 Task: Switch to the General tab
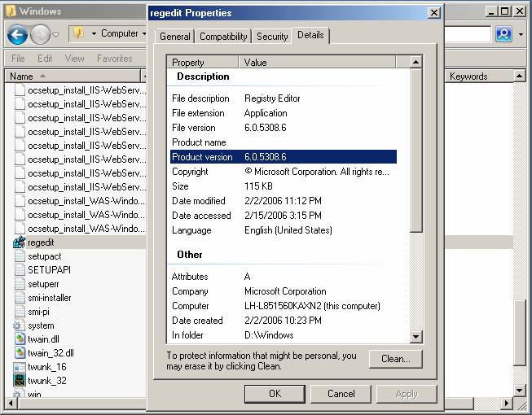click(174, 37)
